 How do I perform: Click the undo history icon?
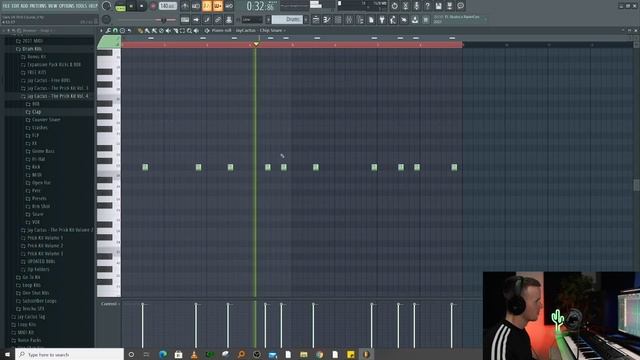tap(394, 6)
